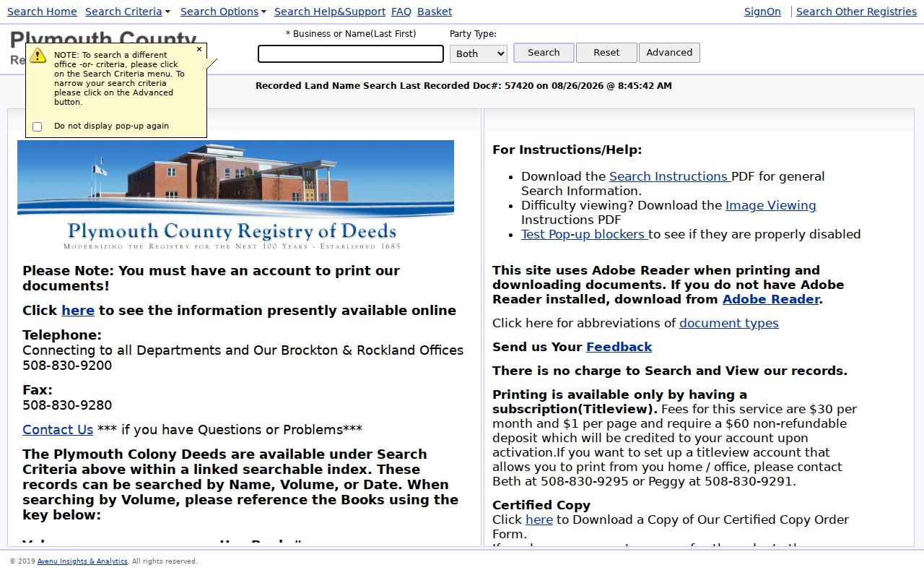Download the Search Instructions PDF
Image resolution: width=924 pixels, height=578 pixels.
pos(670,176)
